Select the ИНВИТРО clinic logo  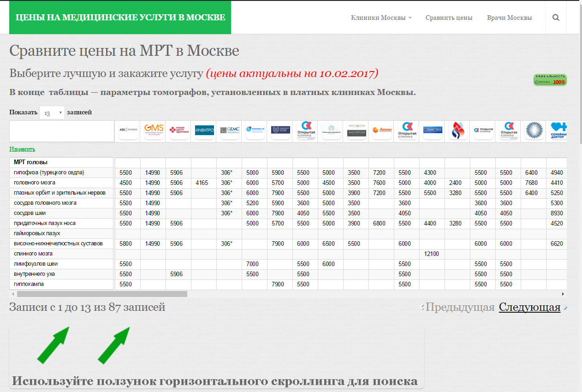click(x=204, y=130)
